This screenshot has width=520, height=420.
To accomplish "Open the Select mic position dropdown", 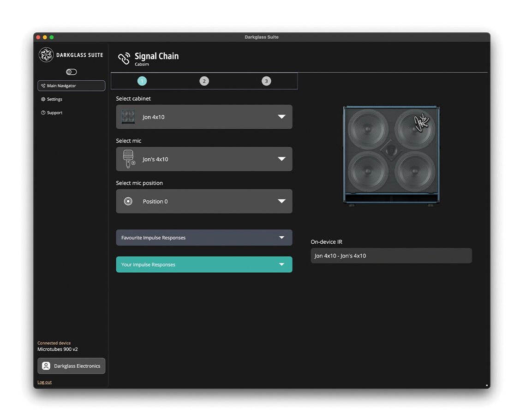I will point(204,201).
